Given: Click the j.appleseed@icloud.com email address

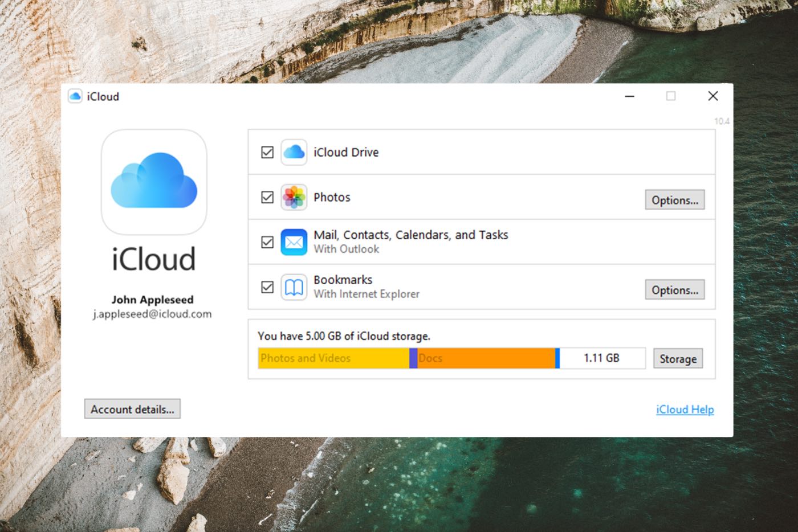Looking at the screenshot, I should click(x=153, y=314).
